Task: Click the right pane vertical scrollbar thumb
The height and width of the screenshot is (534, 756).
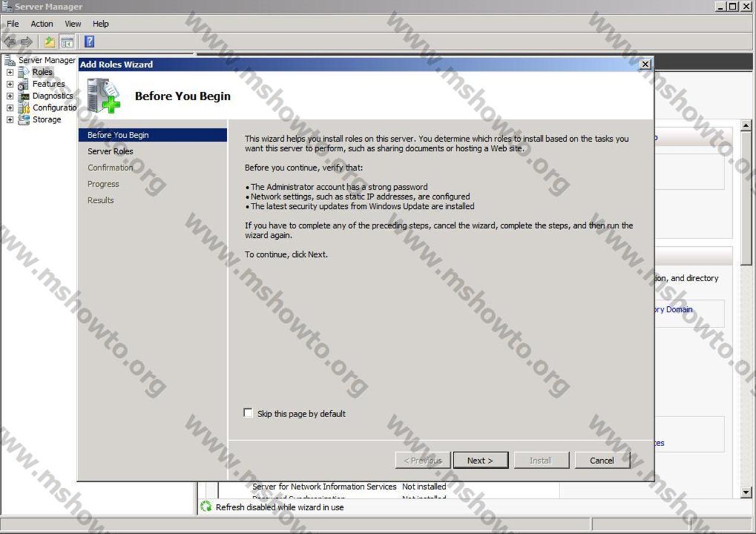Action: click(747, 198)
